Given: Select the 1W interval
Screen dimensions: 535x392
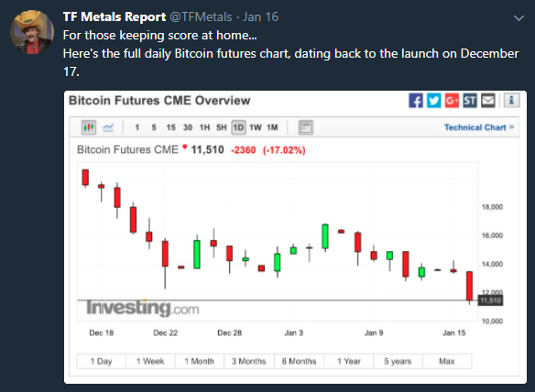Looking at the screenshot, I should point(256,127).
